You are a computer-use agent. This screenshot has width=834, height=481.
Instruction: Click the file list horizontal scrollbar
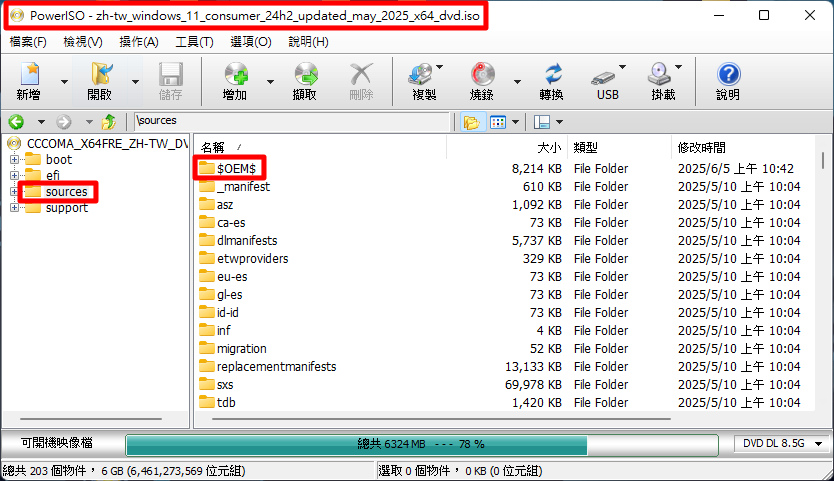pos(441,419)
